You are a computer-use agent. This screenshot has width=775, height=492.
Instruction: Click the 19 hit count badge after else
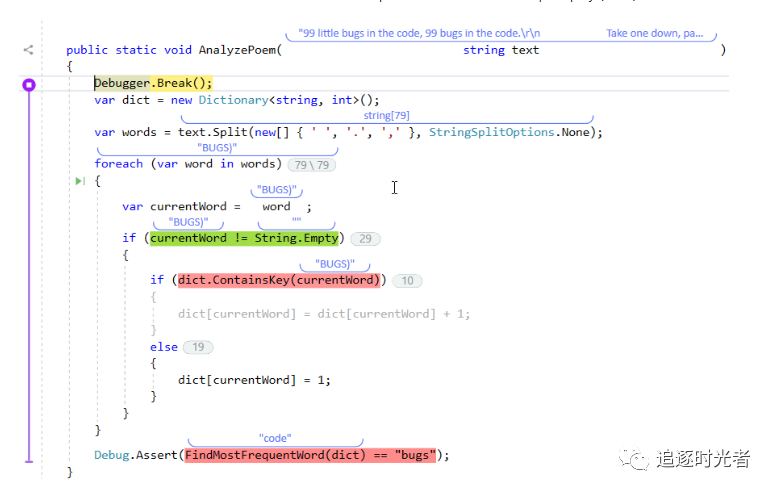pyautogui.click(x=198, y=347)
